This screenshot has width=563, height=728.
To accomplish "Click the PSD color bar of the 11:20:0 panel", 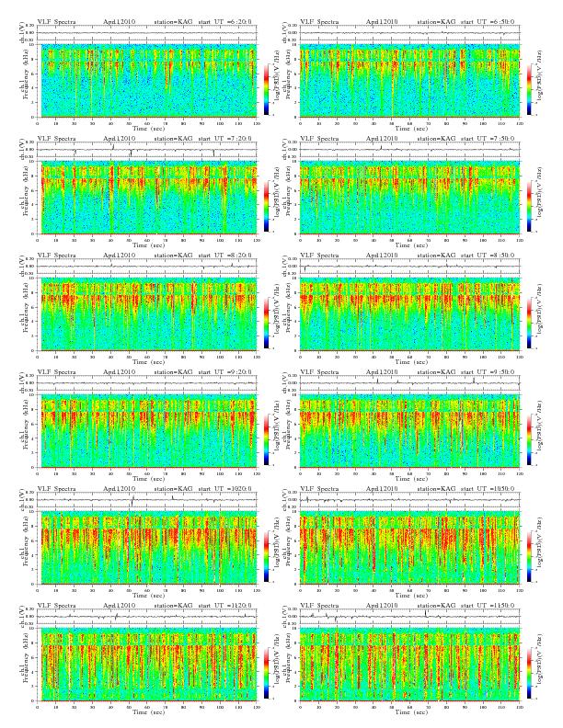I will [x=266, y=673].
